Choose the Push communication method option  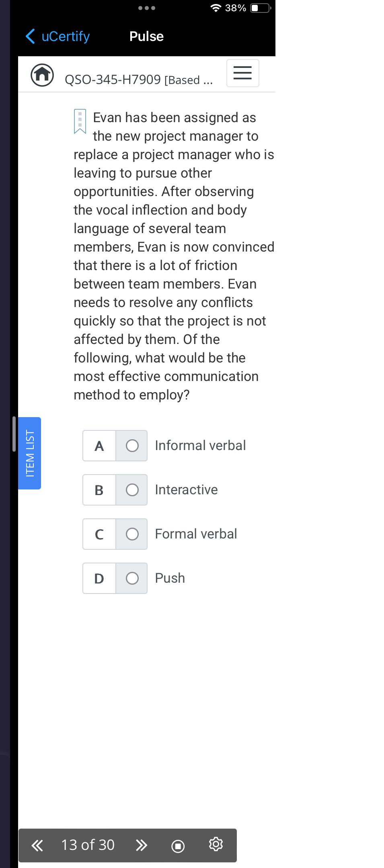pyautogui.click(x=131, y=578)
